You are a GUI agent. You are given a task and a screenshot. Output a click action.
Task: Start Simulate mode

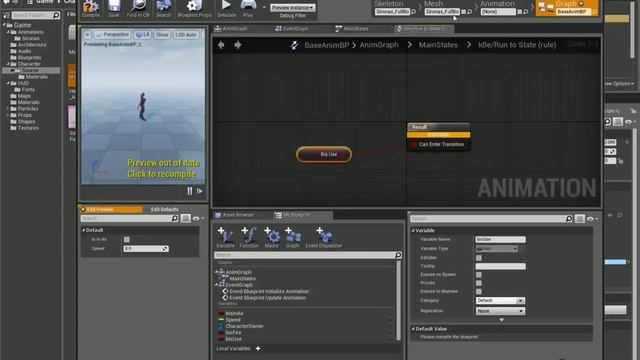(227, 8)
